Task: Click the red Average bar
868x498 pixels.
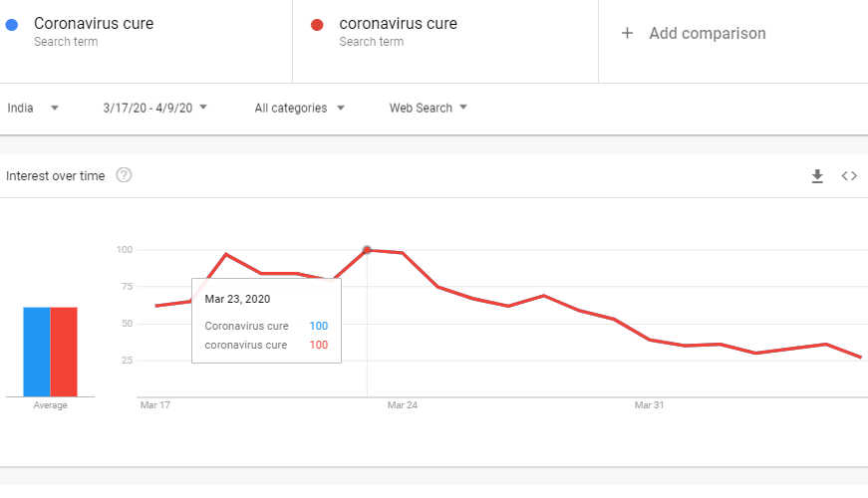Action: click(x=64, y=352)
